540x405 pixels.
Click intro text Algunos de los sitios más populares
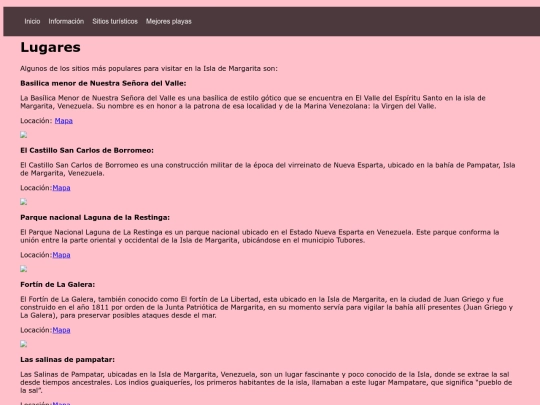coord(149,69)
